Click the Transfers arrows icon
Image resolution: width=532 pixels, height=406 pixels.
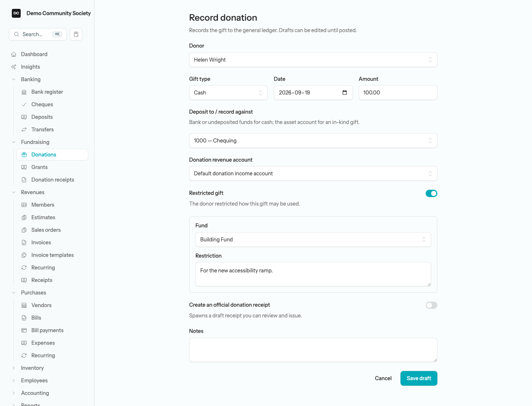pyautogui.click(x=24, y=130)
